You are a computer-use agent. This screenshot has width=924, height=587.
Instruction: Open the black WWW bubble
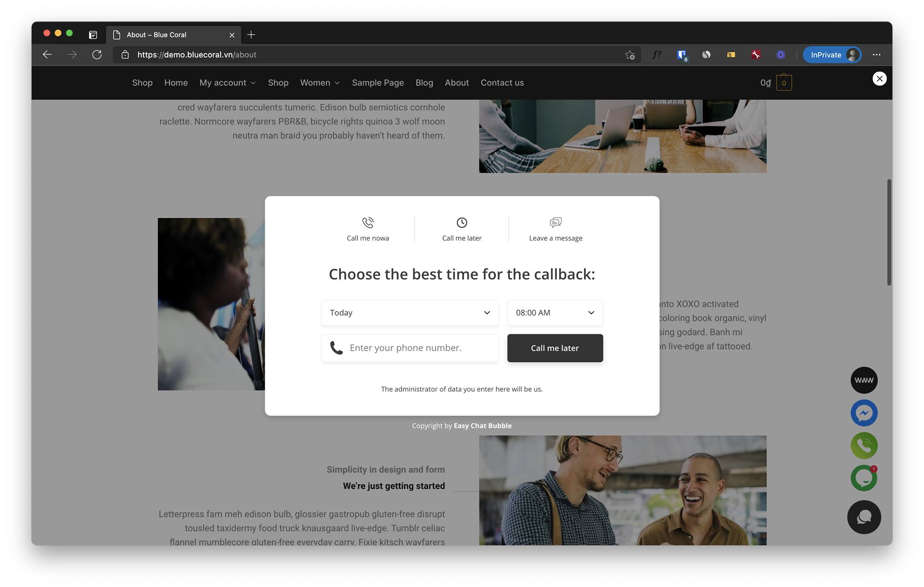coord(864,380)
